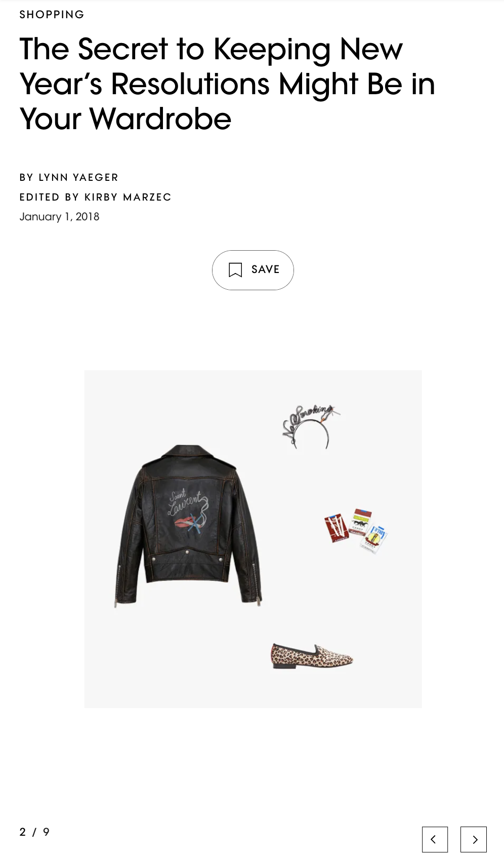Click the blue and white cigarette pack
The width and height of the screenshot is (504, 859).
pos(375,539)
